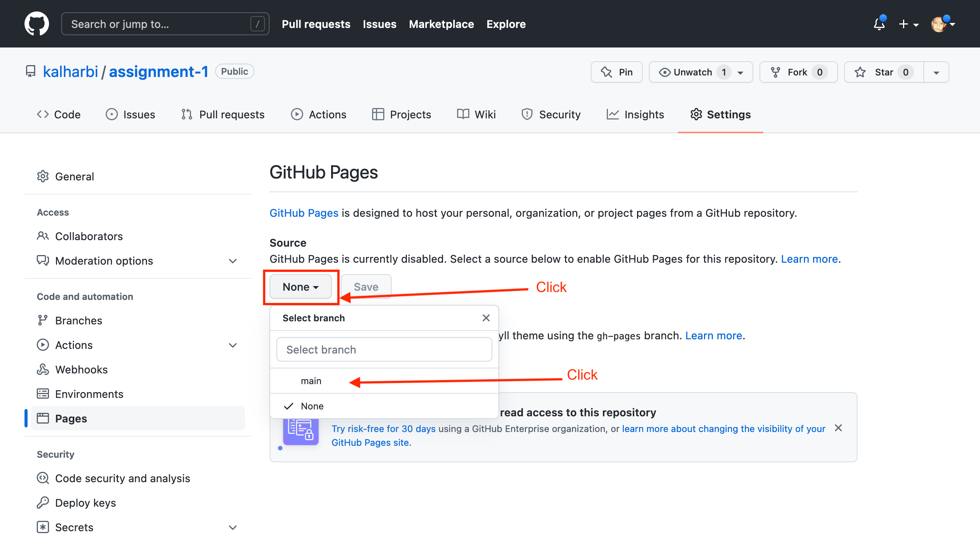This screenshot has width=980, height=540.
Task: Go to Marketplace
Action: pos(441,24)
